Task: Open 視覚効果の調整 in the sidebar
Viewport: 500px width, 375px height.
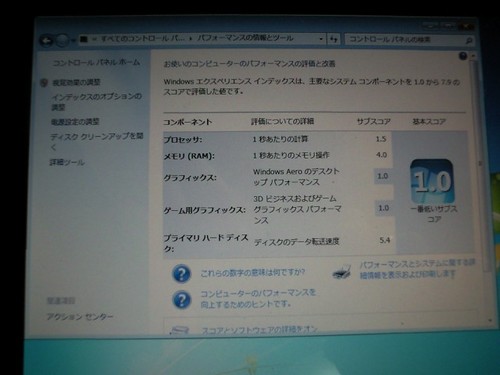Action: coord(76,82)
